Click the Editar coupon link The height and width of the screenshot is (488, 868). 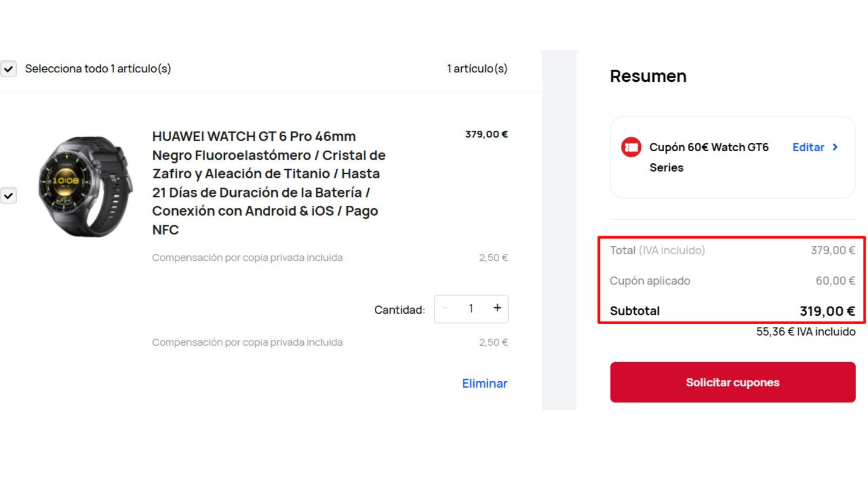[808, 147]
